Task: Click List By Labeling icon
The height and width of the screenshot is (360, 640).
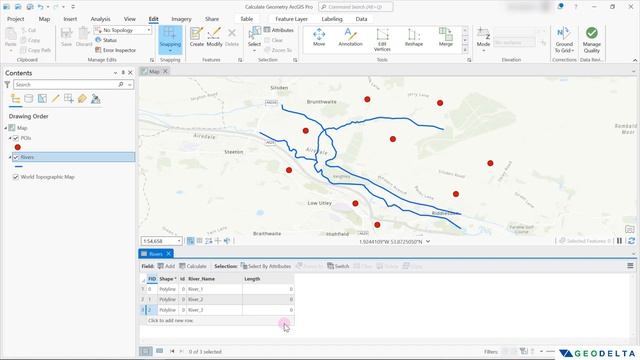Action: (82, 98)
